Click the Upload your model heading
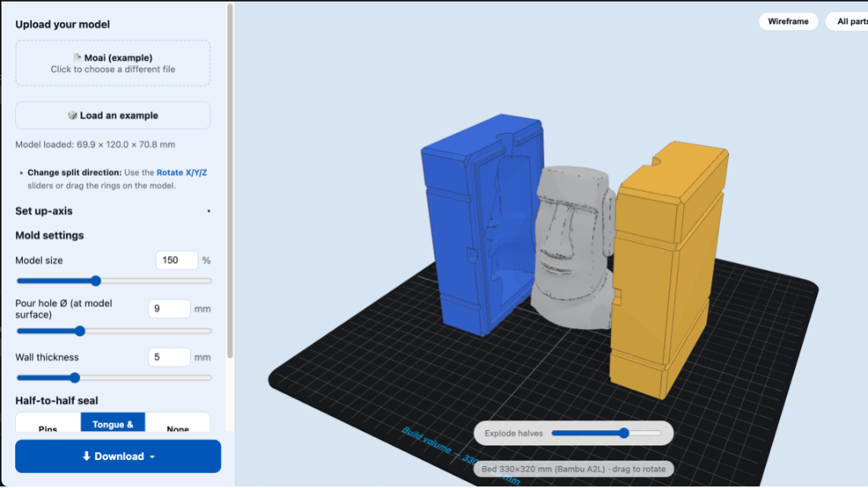The width and height of the screenshot is (868, 488). pyautogui.click(x=62, y=24)
